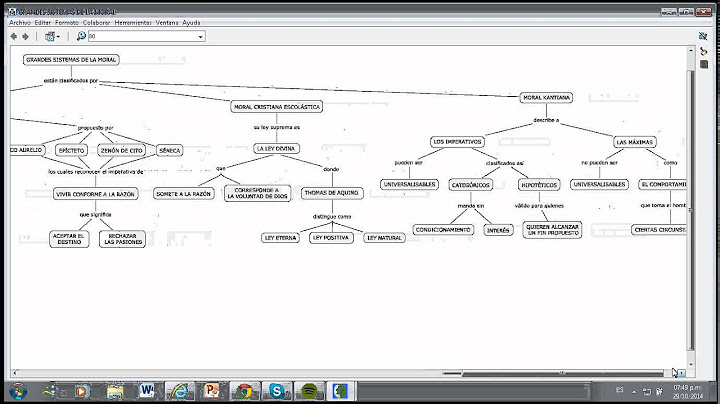The image size is (720, 404).
Task: Select the LAS MÁXIMAS node
Action: (635, 142)
